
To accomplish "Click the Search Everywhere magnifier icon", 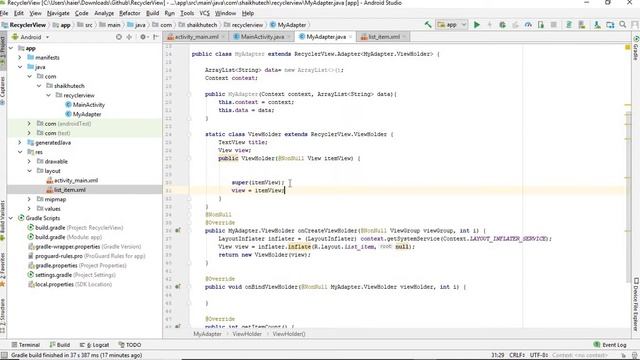I will click(x=622, y=24).
